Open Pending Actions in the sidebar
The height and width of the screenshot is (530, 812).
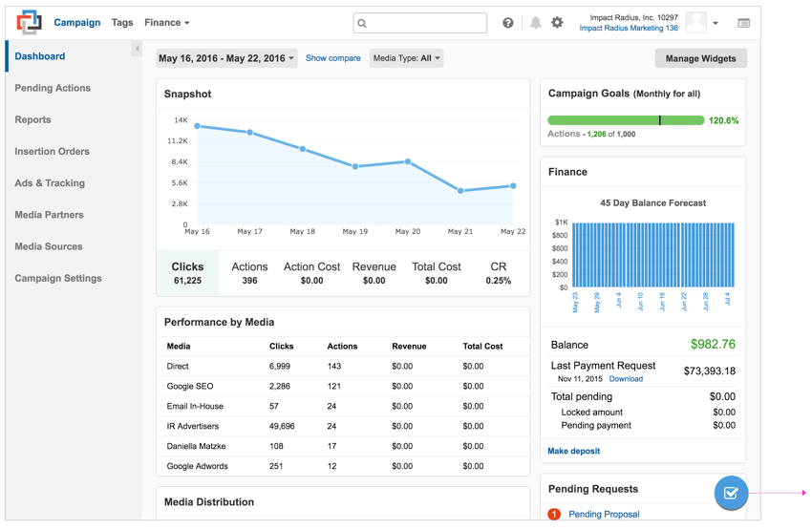click(53, 88)
